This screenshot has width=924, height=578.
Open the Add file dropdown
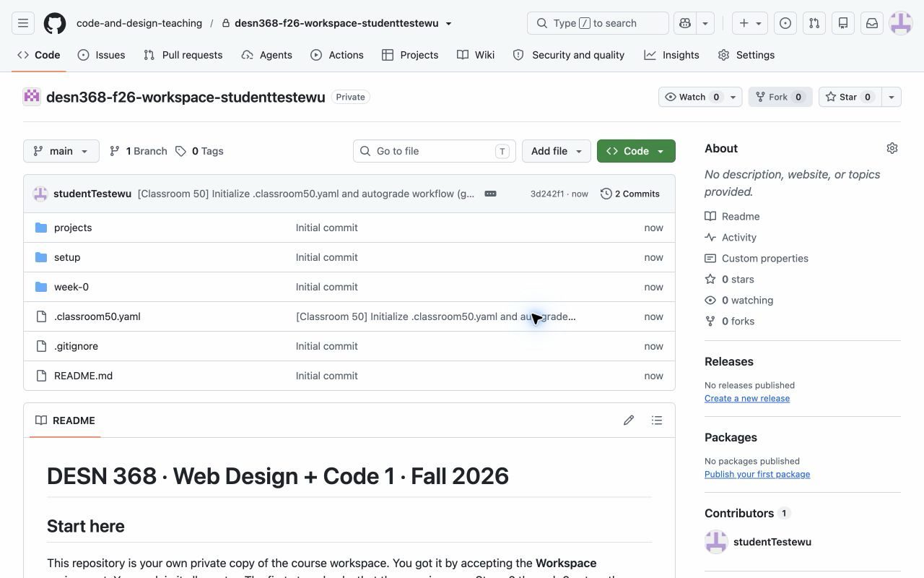tap(557, 151)
